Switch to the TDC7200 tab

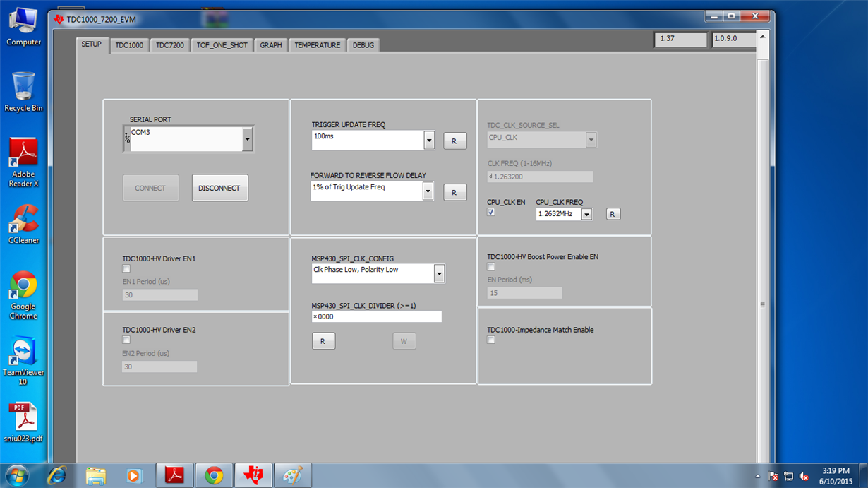point(170,45)
